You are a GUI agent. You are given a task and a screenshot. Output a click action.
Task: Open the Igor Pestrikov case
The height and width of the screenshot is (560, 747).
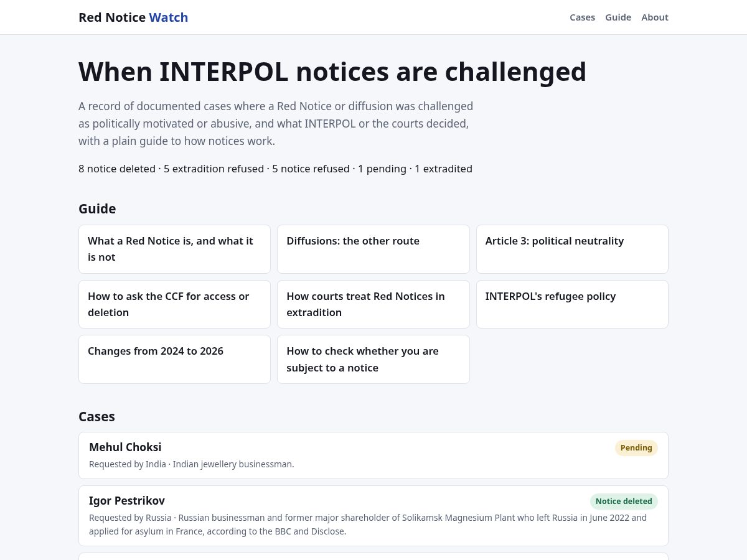pos(374,516)
